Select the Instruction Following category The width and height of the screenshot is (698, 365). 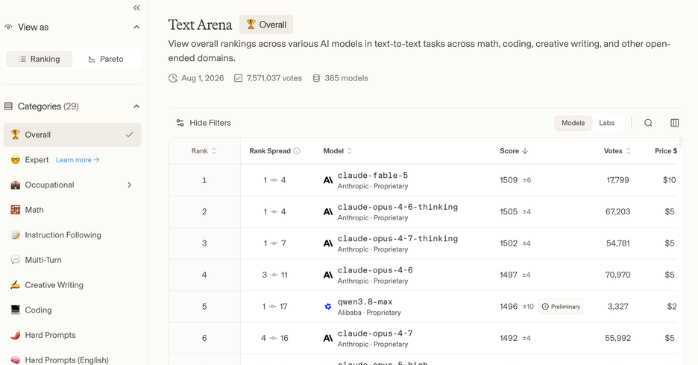pyautogui.click(x=63, y=235)
